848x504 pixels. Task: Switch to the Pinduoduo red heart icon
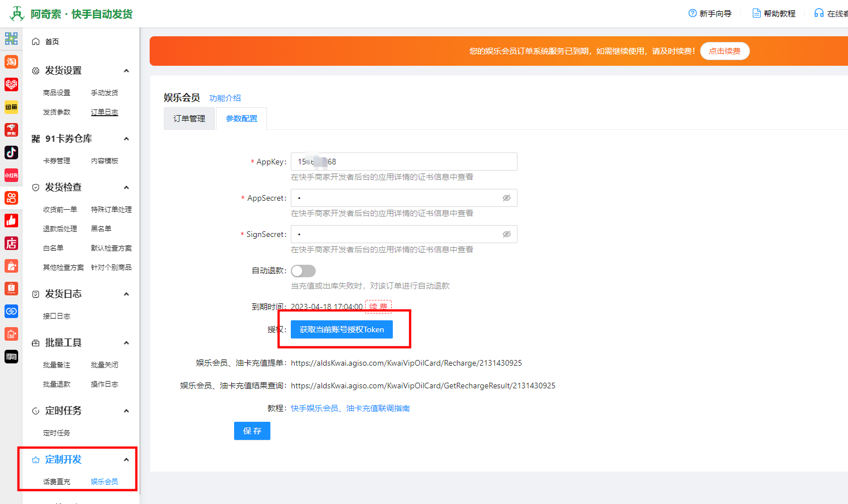(11, 84)
